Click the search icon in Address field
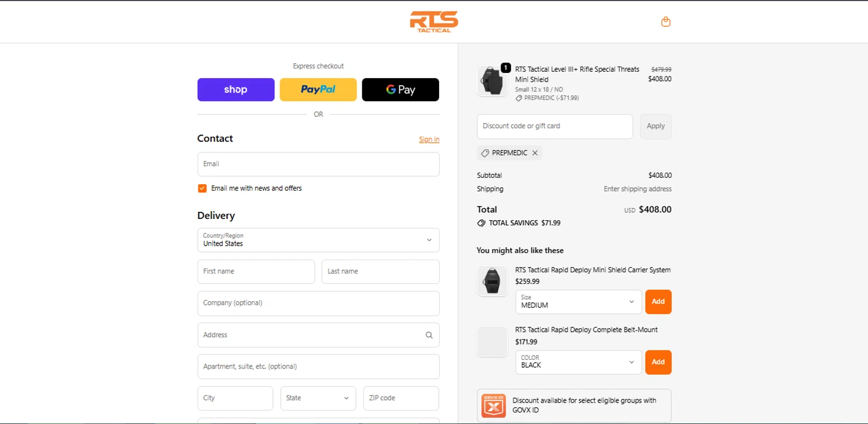Viewport: 868px width, 424px height. point(429,335)
